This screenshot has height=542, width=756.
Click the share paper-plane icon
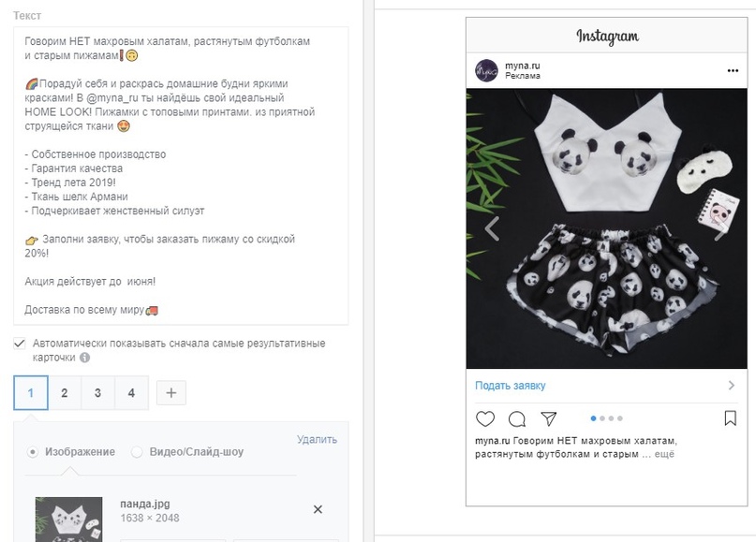click(x=549, y=418)
